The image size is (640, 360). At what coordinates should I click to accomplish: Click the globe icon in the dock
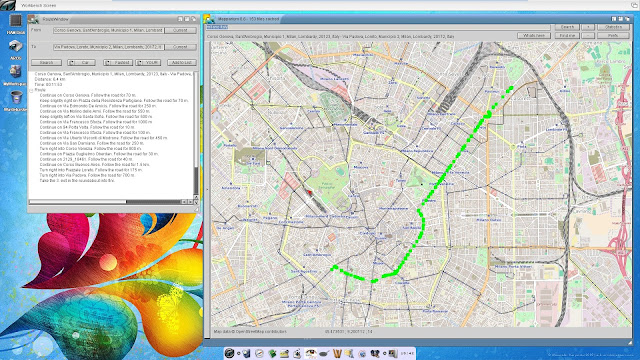[x=362, y=354]
